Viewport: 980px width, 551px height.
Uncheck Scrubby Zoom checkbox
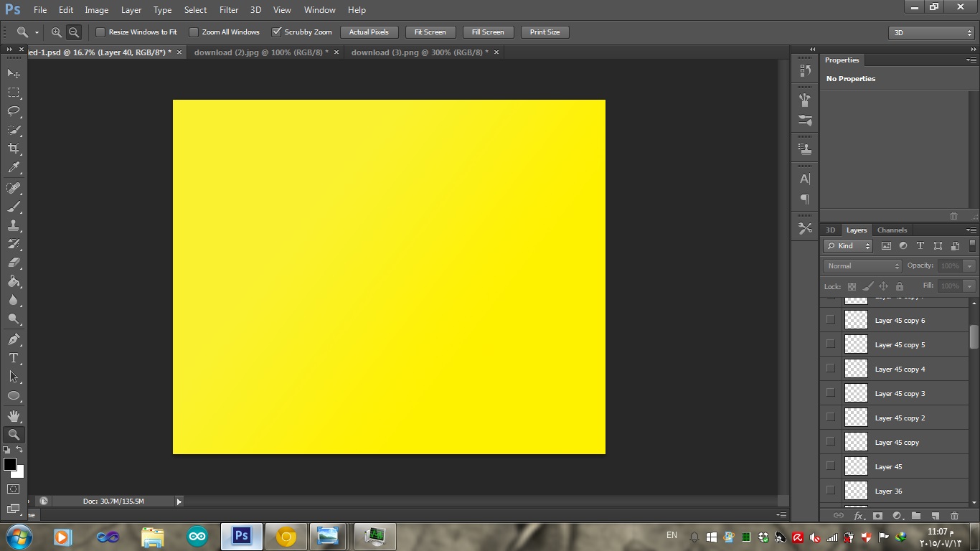(x=276, y=32)
